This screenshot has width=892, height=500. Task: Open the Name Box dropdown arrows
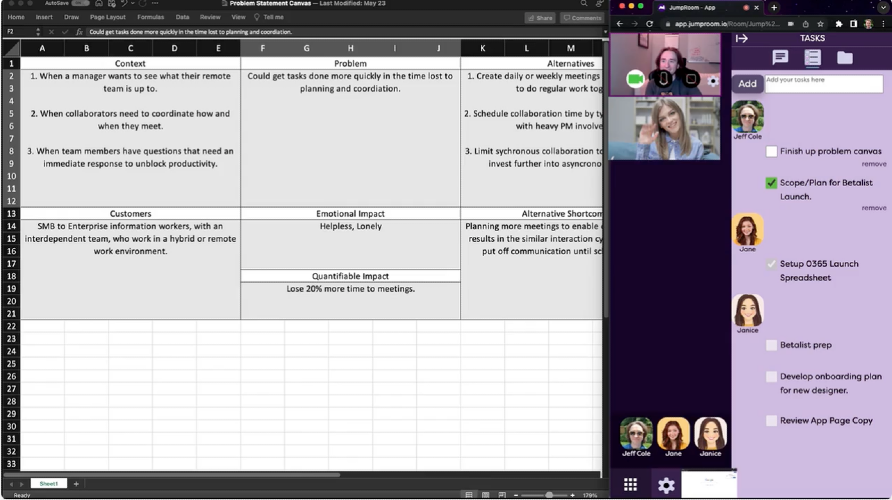[x=38, y=32]
